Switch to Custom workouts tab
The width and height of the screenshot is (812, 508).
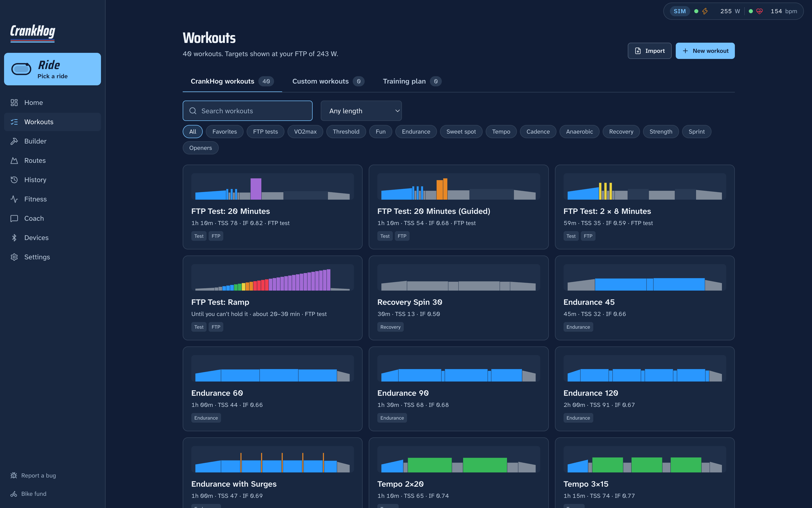point(328,81)
